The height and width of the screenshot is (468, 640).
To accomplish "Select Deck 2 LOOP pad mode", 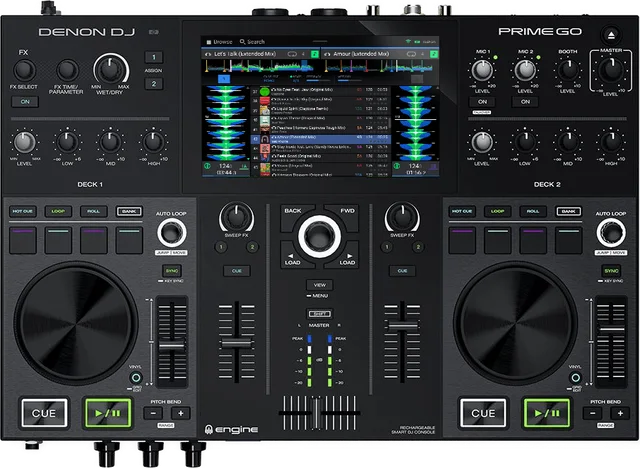I will tap(497, 211).
